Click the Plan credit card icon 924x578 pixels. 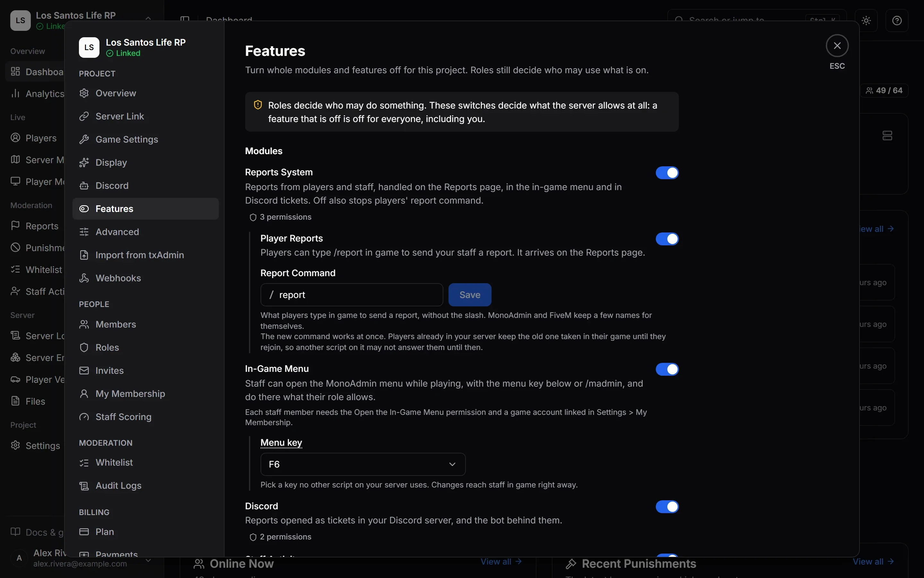[x=84, y=532]
